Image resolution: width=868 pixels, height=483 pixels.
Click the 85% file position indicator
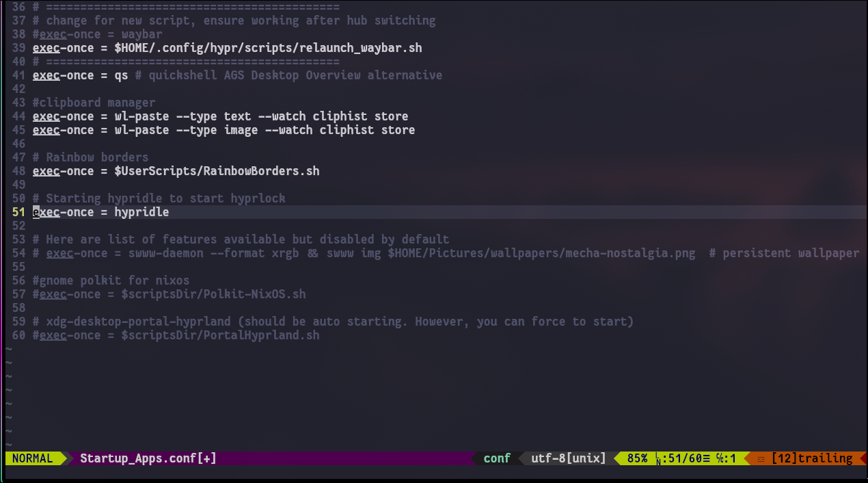[637, 458]
